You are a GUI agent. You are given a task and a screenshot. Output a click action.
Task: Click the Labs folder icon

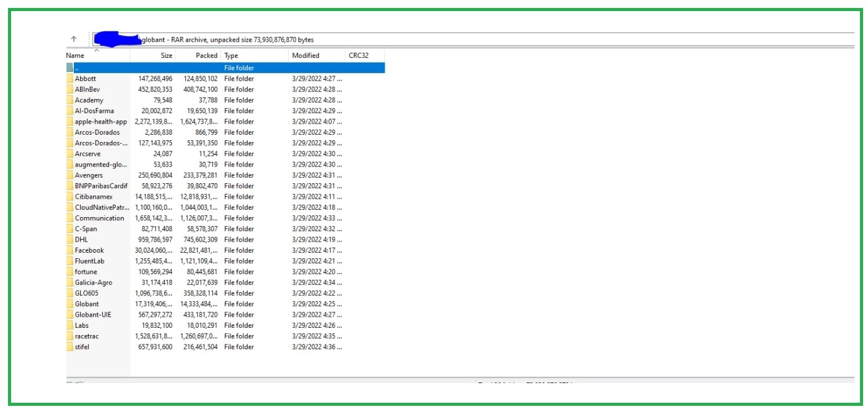tap(70, 325)
